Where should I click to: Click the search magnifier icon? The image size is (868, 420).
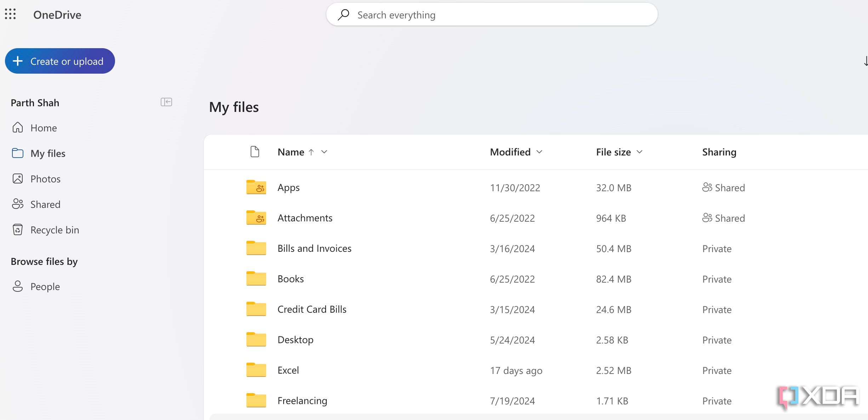(x=343, y=15)
